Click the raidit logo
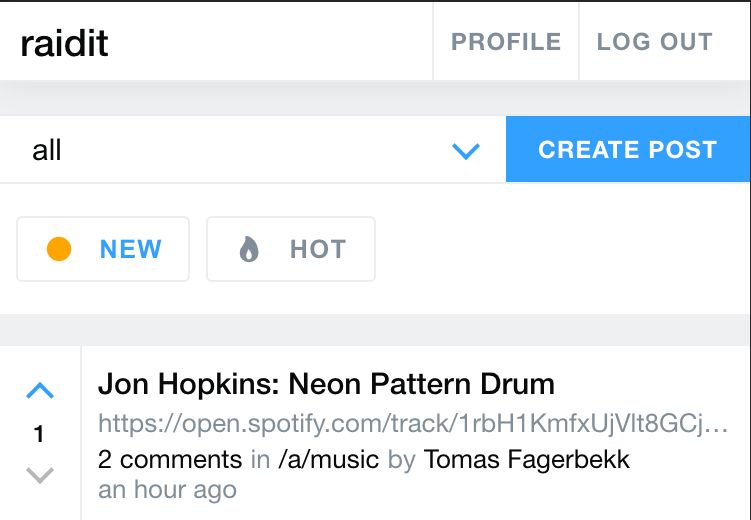Screen dimensions: 751x520 click(x=64, y=43)
